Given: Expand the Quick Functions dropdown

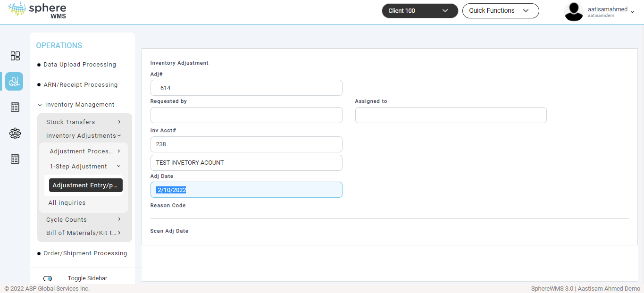Looking at the screenshot, I should point(500,11).
